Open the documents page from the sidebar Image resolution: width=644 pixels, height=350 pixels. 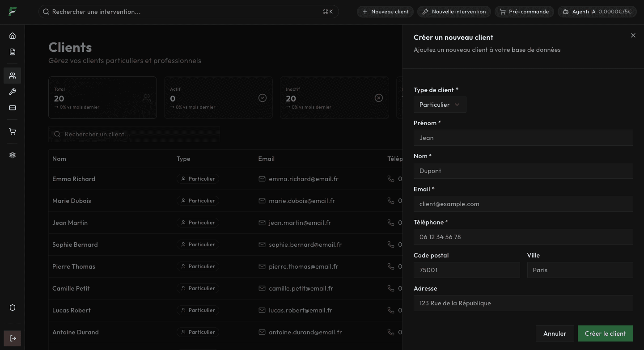(x=13, y=51)
